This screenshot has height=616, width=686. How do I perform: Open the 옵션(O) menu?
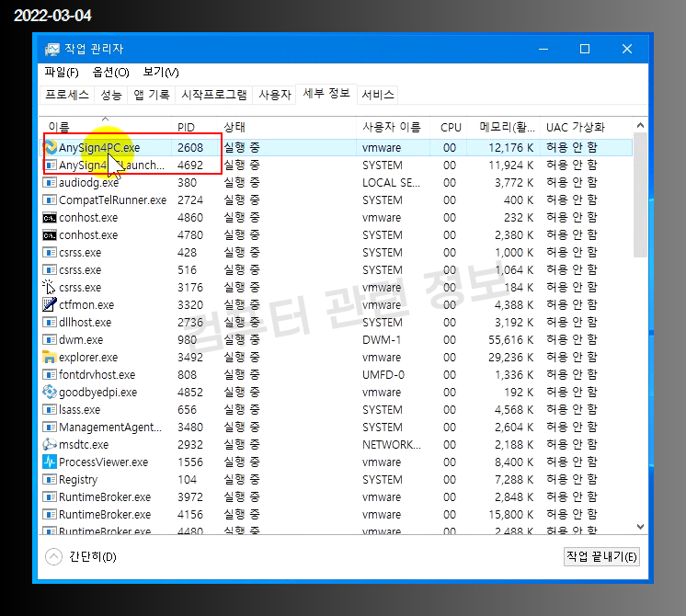[110, 73]
